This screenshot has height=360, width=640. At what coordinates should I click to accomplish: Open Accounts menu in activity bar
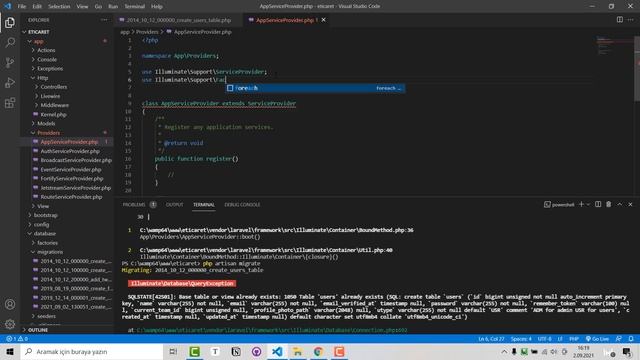tap(10, 304)
